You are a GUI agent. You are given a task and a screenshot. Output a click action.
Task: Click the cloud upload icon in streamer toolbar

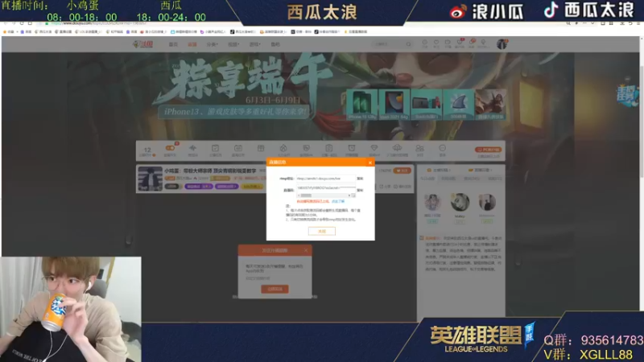pos(397,148)
